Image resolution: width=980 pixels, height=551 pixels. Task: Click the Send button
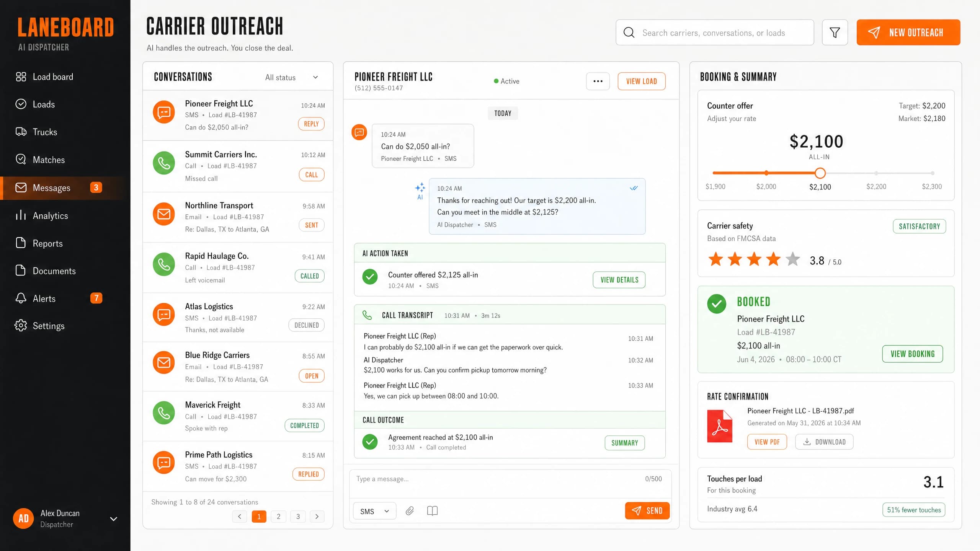(x=647, y=511)
